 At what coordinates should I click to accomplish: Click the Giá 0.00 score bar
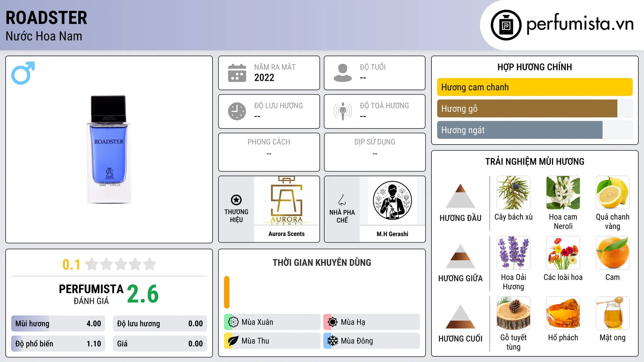point(160,344)
